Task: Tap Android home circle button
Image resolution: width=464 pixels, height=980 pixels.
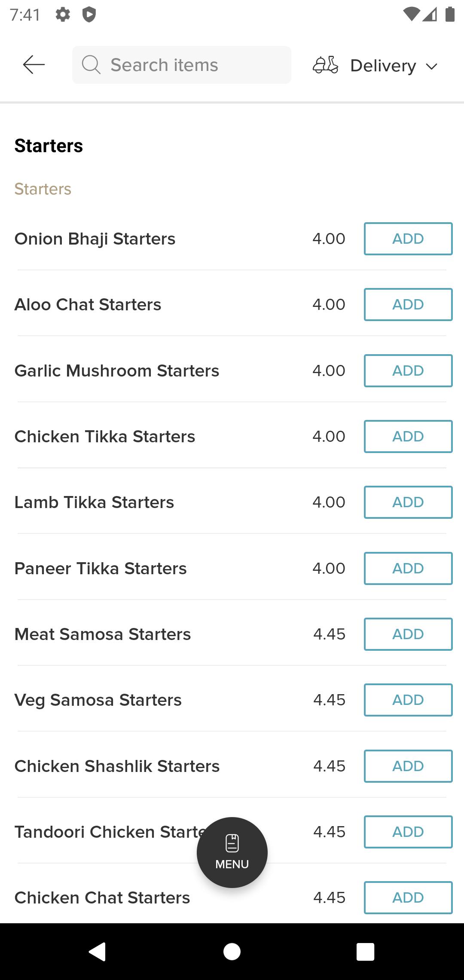Action: [232, 951]
